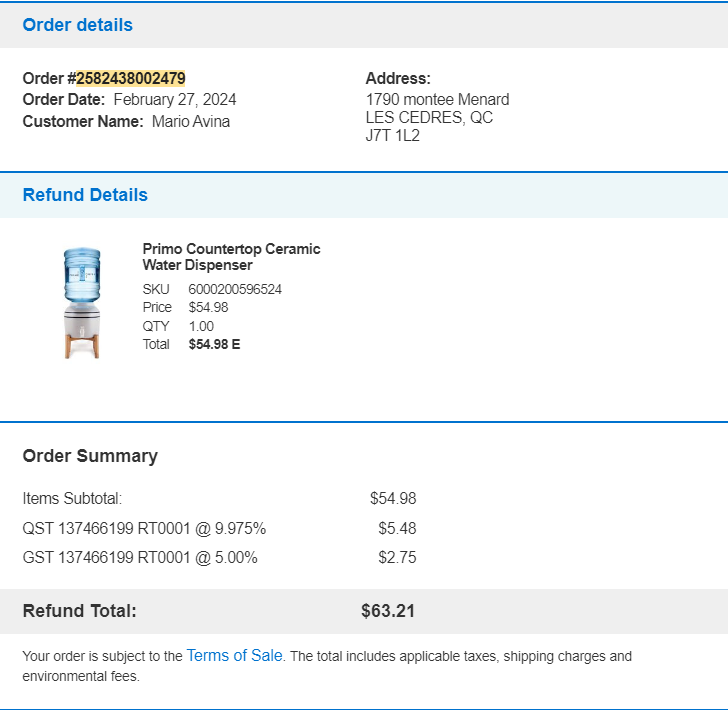The image size is (728, 710).
Task: Click the Refund Total amount $63.21
Action: [388, 611]
